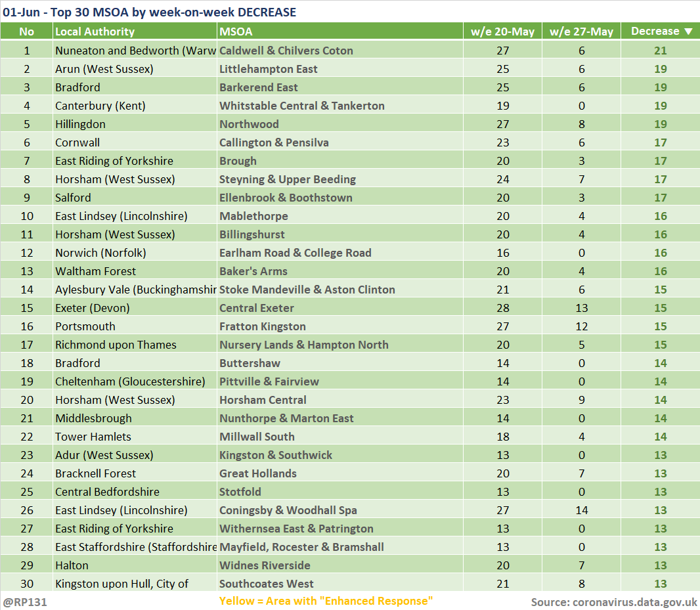Image resolution: width=700 pixels, height=610 pixels.
Task: Click the coronavirus.data.gov.uk source text
Action: pyautogui.click(x=613, y=601)
